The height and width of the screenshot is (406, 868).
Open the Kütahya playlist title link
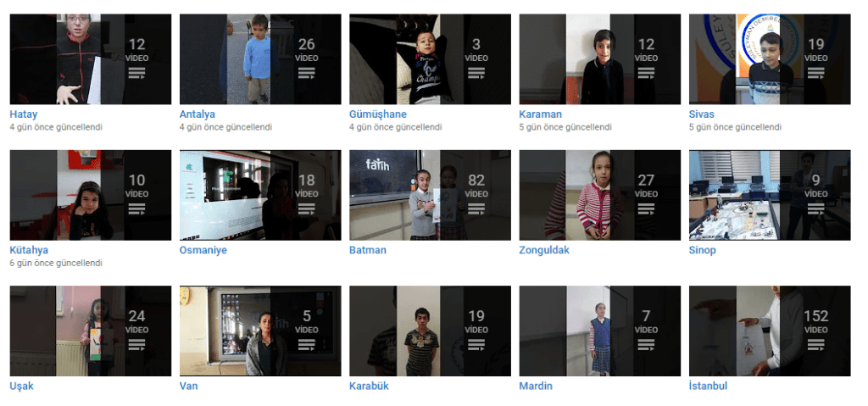pos(29,250)
